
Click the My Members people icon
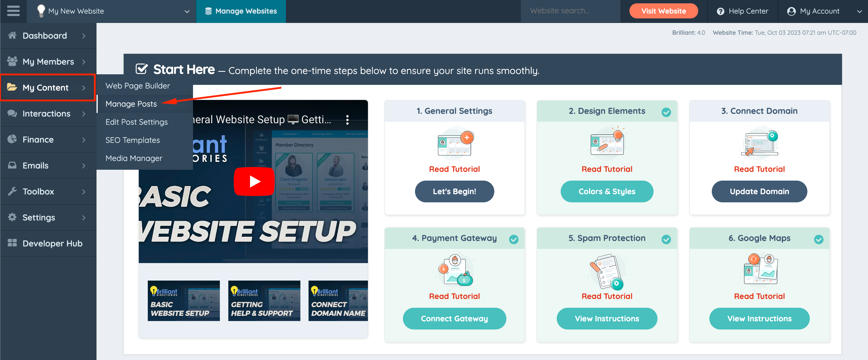pyautogui.click(x=12, y=61)
